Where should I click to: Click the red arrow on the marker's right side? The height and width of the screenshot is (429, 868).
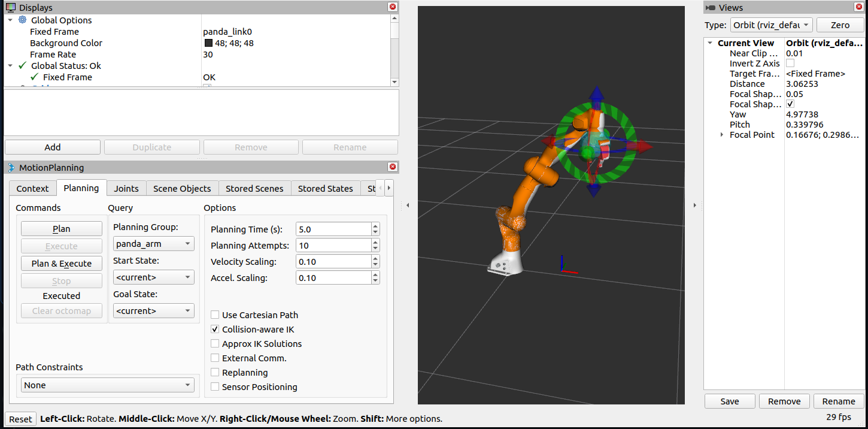pos(642,146)
